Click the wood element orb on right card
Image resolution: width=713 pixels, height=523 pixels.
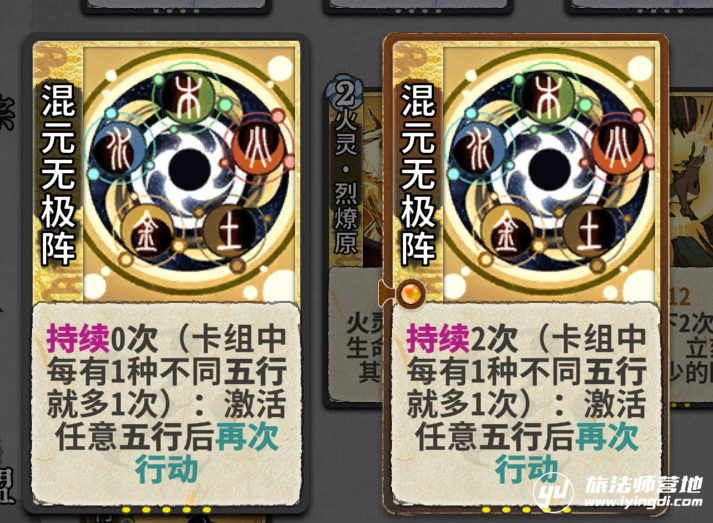point(547,97)
